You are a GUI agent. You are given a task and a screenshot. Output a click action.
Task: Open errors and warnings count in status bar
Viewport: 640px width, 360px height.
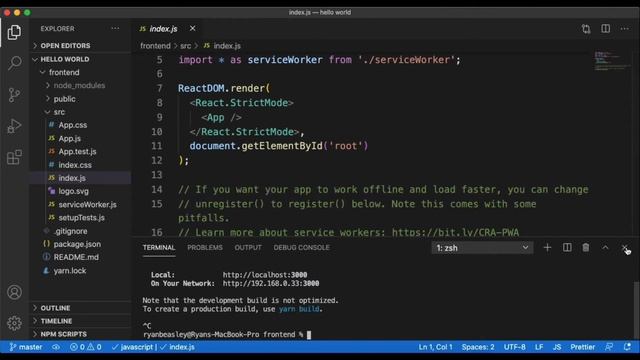(86, 347)
